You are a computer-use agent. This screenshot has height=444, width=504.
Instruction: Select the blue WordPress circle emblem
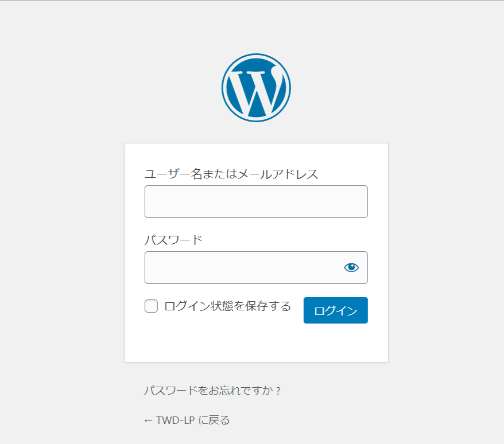[x=255, y=87]
